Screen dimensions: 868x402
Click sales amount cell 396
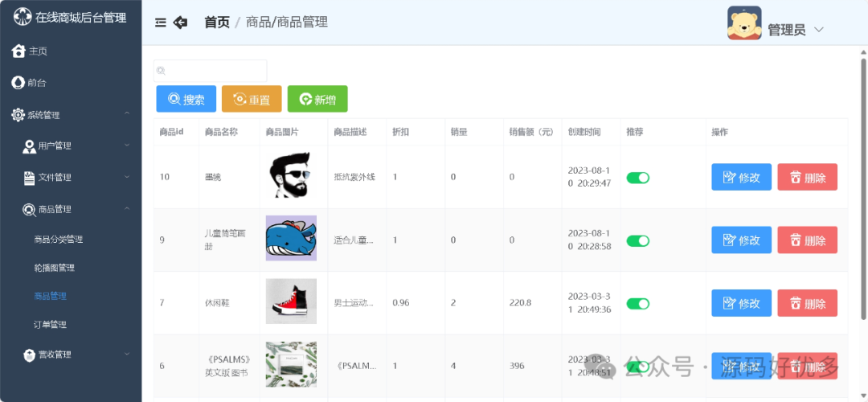tap(517, 366)
